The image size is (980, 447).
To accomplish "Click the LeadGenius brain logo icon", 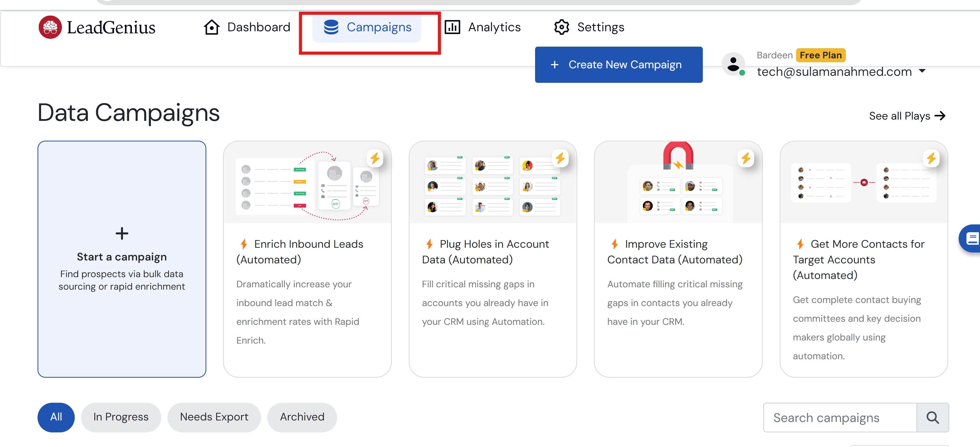I will 50,27.
